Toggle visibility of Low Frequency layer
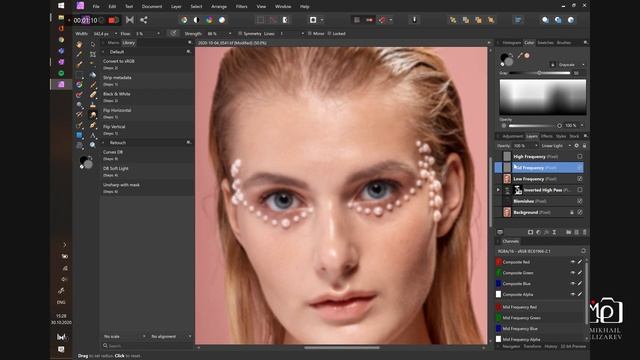The width and height of the screenshot is (640, 360). (x=580, y=179)
